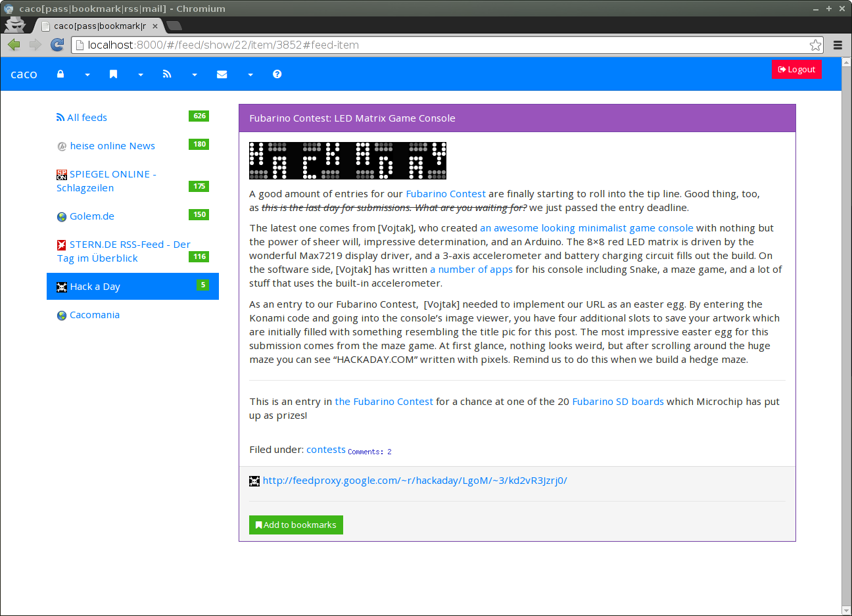Open the a number of apps link

[x=471, y=270]
